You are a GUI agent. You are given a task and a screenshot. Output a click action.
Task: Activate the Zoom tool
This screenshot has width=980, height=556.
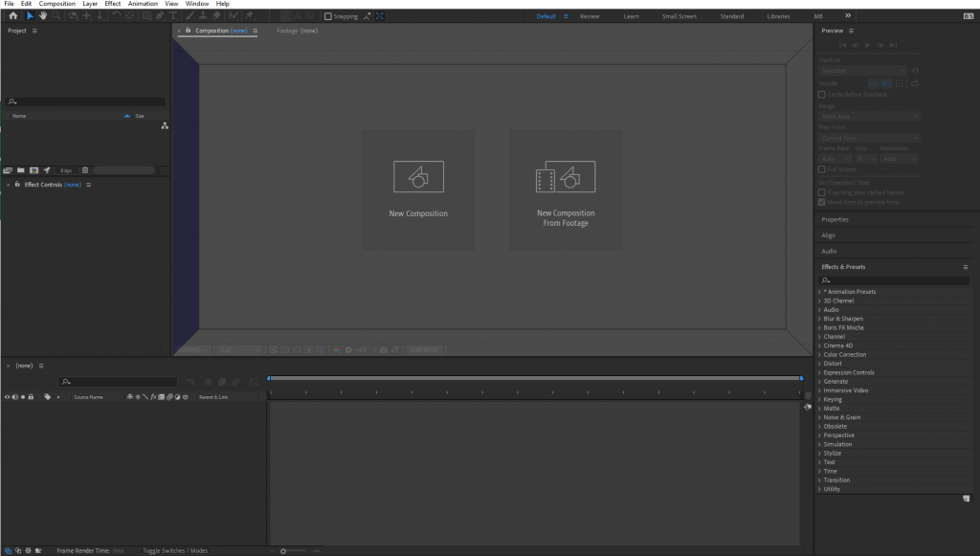pyautogui.click(x=56, y=16)
